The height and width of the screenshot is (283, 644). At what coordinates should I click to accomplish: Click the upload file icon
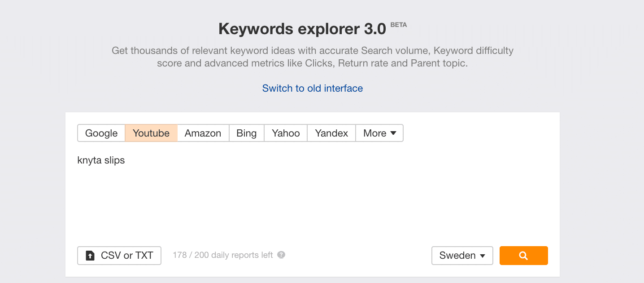[x=90, y=256]
